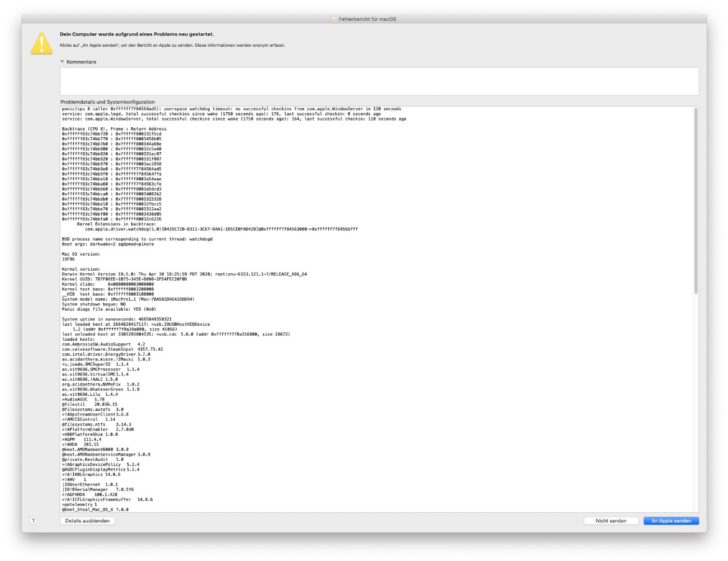Select 'com.AmbrosiaSW.AudioSupport 4.2' entry
This screenshot has width=728, height=561.
pyautogui.click(x=104, y=344)
